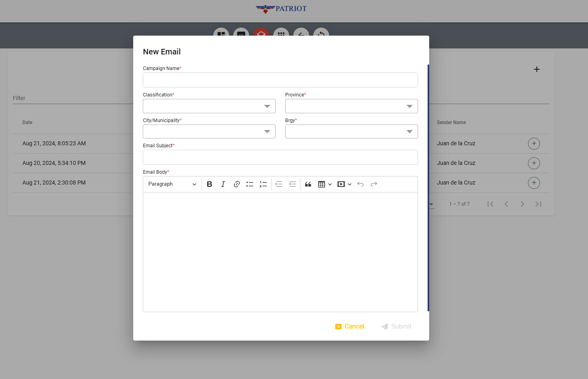Focus the Campaign Name field

(x=280, y=80)
